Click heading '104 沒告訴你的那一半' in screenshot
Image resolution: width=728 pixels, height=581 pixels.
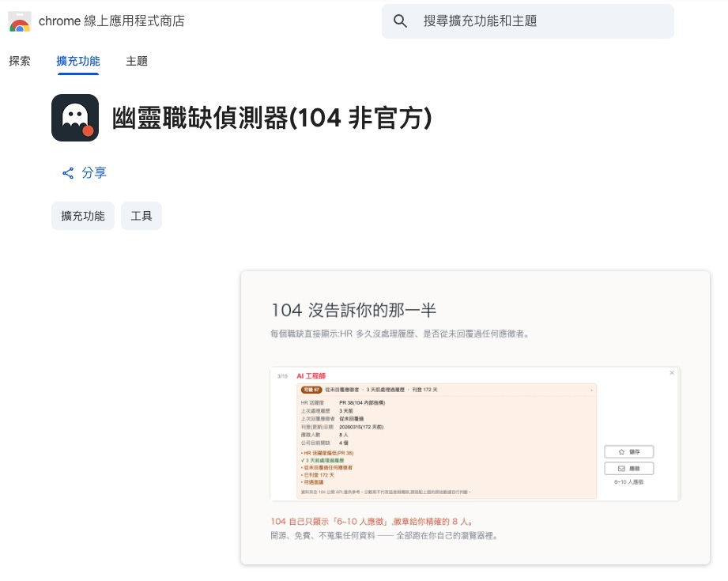354,310
